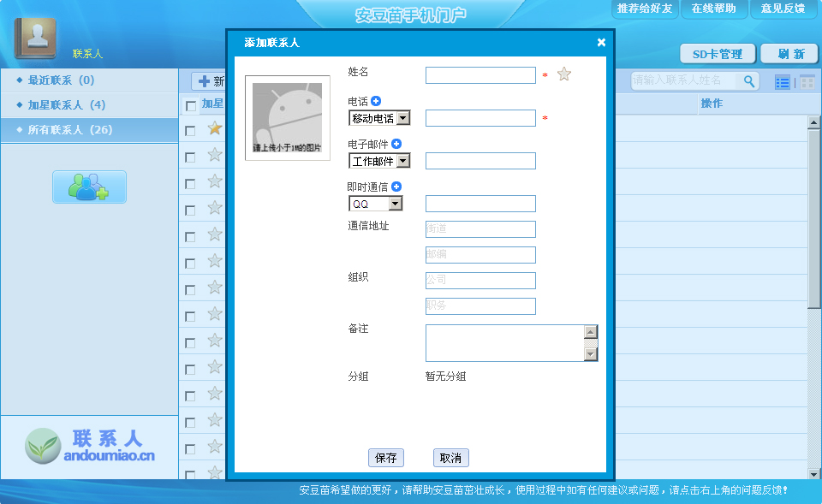Click the contacts book icon at top left
The image size is (822, 504).
coord(35,38)
